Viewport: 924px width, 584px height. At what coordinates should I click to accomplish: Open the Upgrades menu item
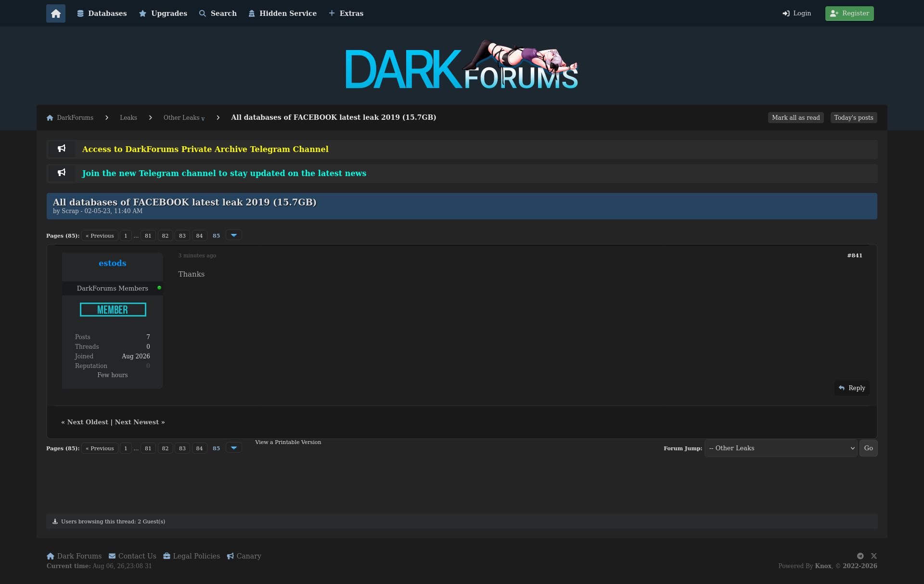[163, 13]
